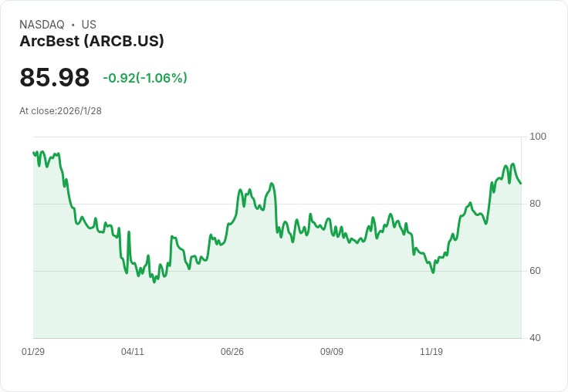Screen dimensions: 568x392
Task: Click the US market label
Action: coord(89,25)
